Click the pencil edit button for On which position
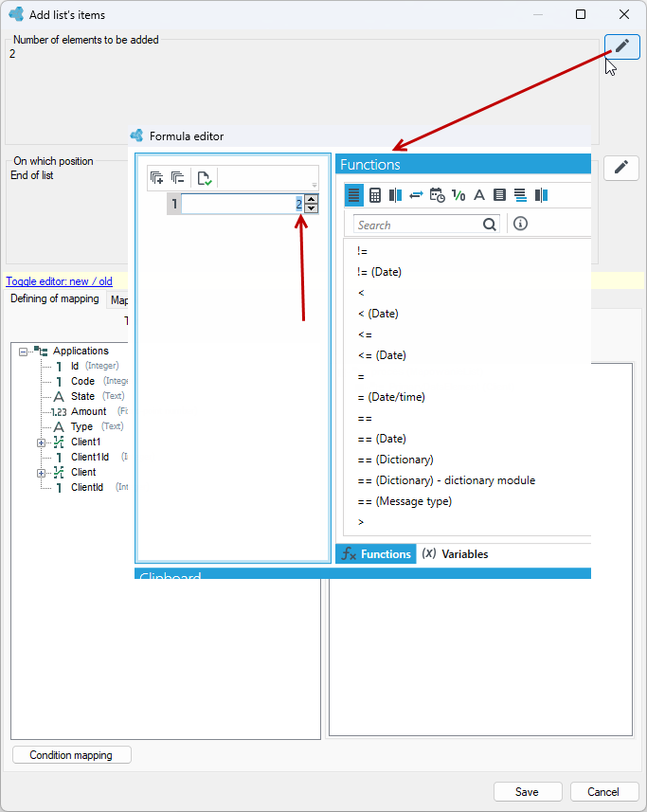Screen dimensions: 647x812 pyautogui.click(x=621, y=168)
